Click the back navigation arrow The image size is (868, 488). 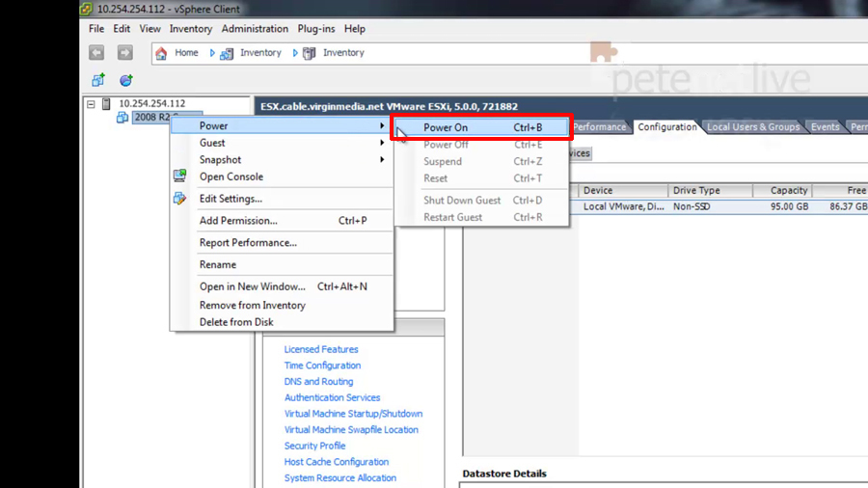point(96,53)
